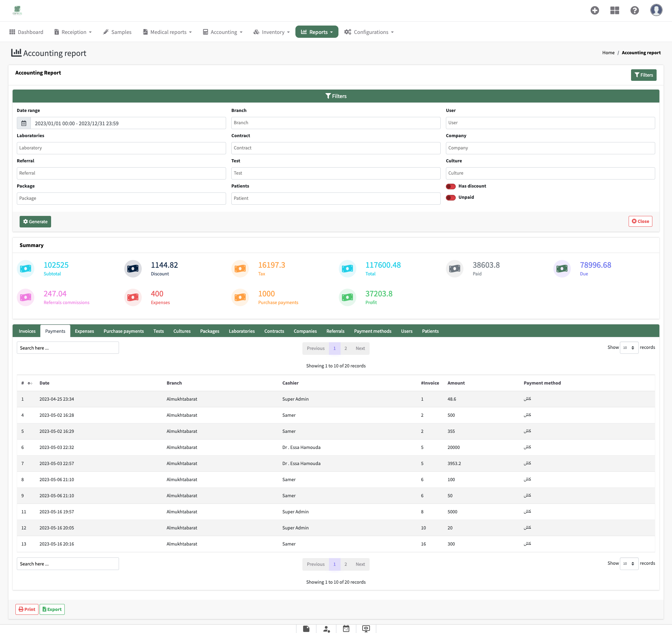
Task: Open the grid apps icon in header
Action: coord(615,10)
